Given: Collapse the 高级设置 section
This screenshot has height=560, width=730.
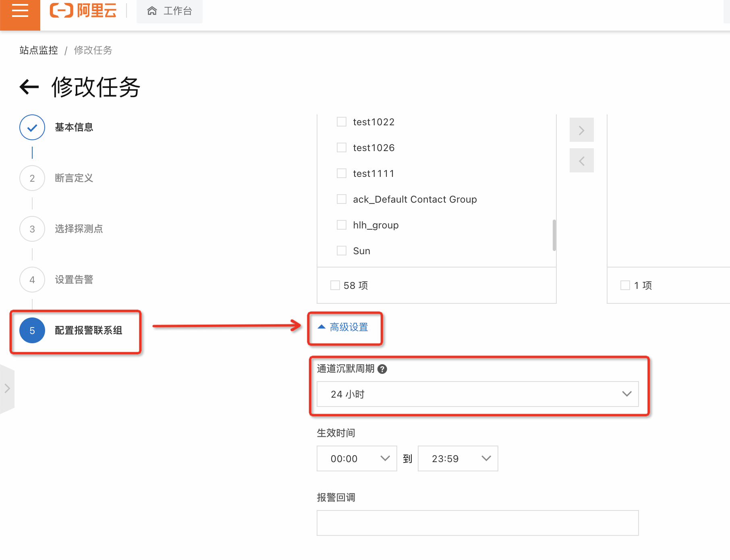Looking at the screenshot, I should point(344,327).
